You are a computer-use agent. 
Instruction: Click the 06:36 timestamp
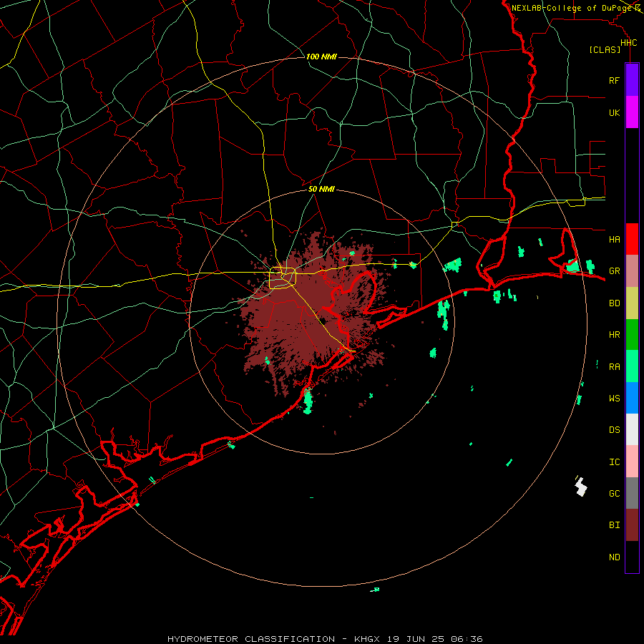466,639
